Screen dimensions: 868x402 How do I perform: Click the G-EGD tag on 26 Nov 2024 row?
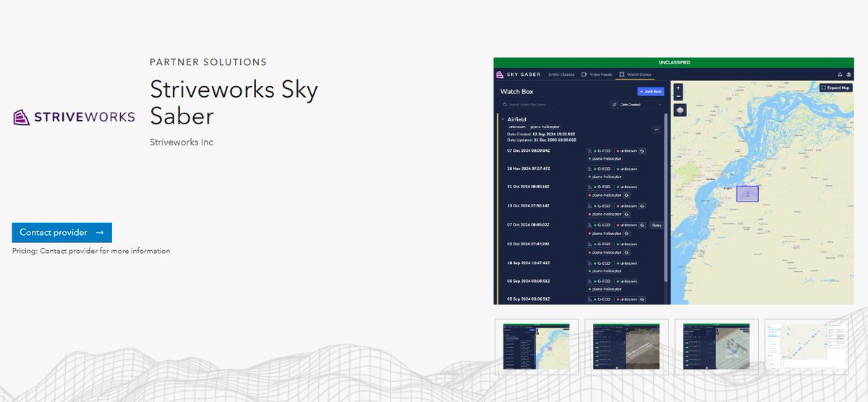[x=599, y=168]
